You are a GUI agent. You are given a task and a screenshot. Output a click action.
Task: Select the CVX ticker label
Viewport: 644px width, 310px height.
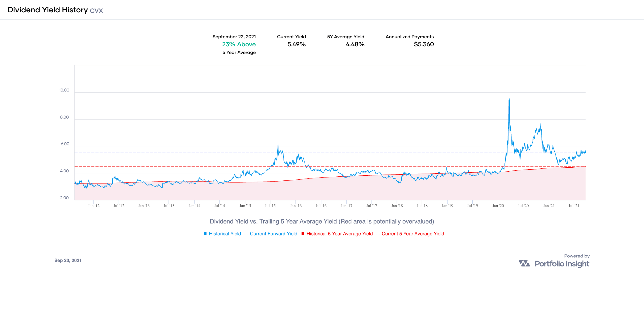[x=97, y=11]
